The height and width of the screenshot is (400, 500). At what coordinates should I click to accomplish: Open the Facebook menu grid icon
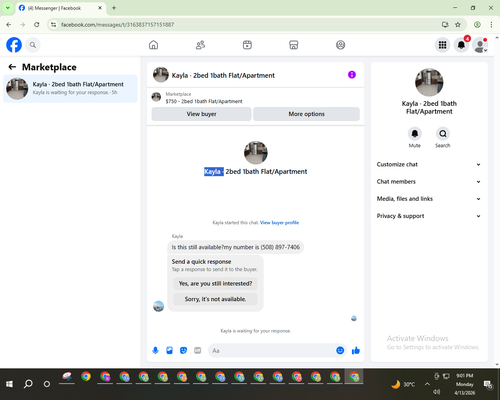[x=442, y=45]
